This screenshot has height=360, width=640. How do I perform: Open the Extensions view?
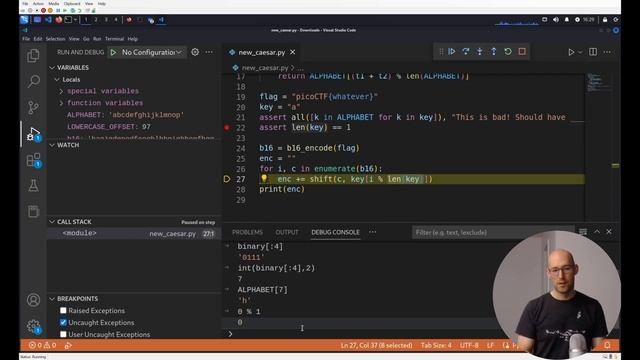[33, 160]
